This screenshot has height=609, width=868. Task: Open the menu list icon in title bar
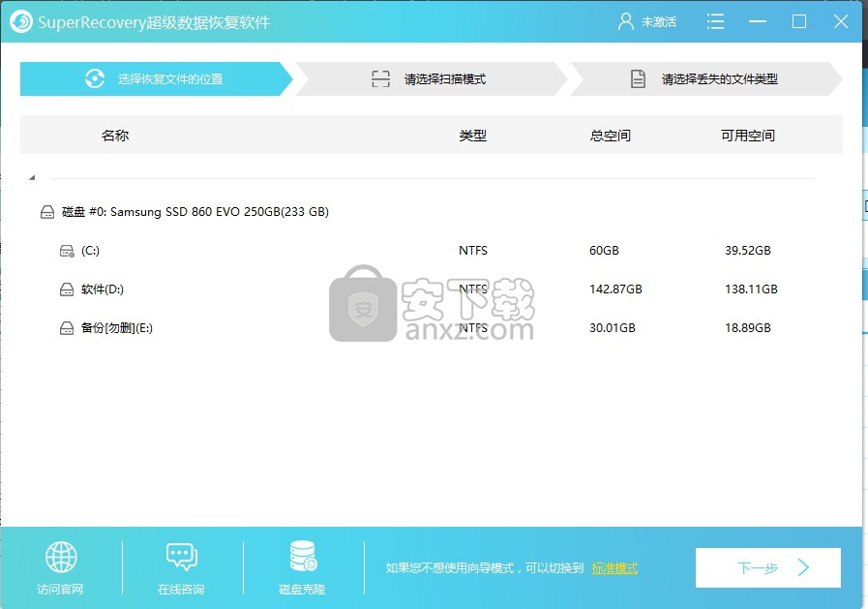pyautogui.click(x=715, y=21)
